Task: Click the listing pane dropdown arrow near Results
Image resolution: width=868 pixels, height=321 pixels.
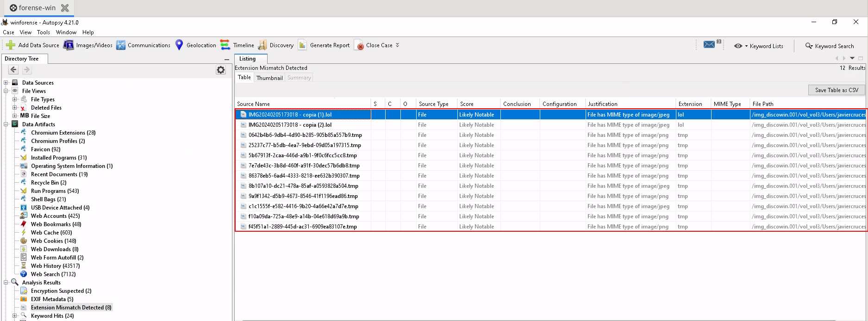Action: [852, 58]
